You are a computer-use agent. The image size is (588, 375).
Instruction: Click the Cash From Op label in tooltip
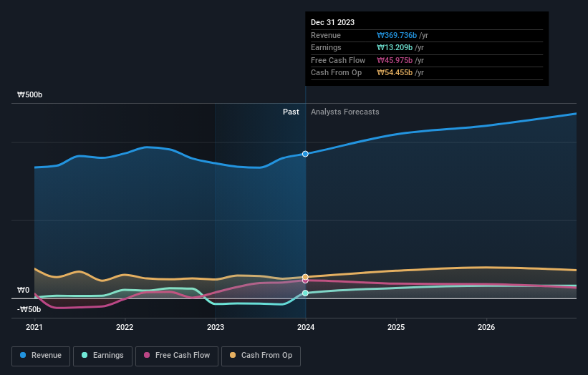pos(337,73)
